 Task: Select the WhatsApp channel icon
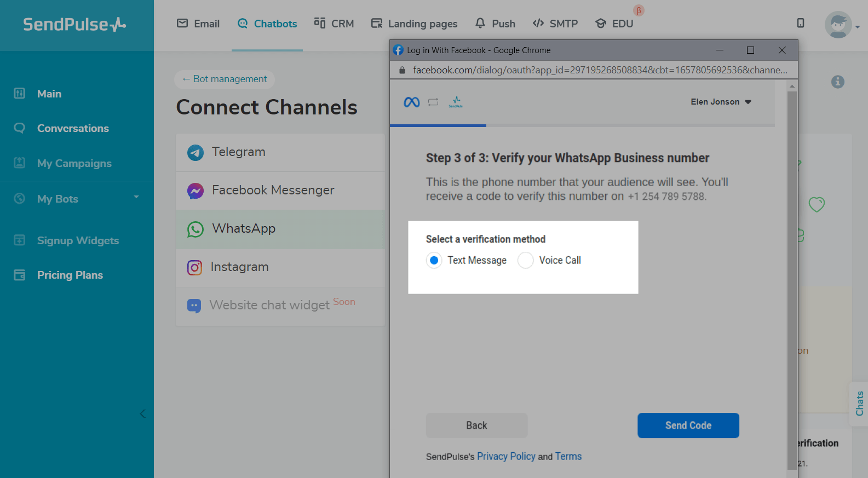click(x=196, y=229)
